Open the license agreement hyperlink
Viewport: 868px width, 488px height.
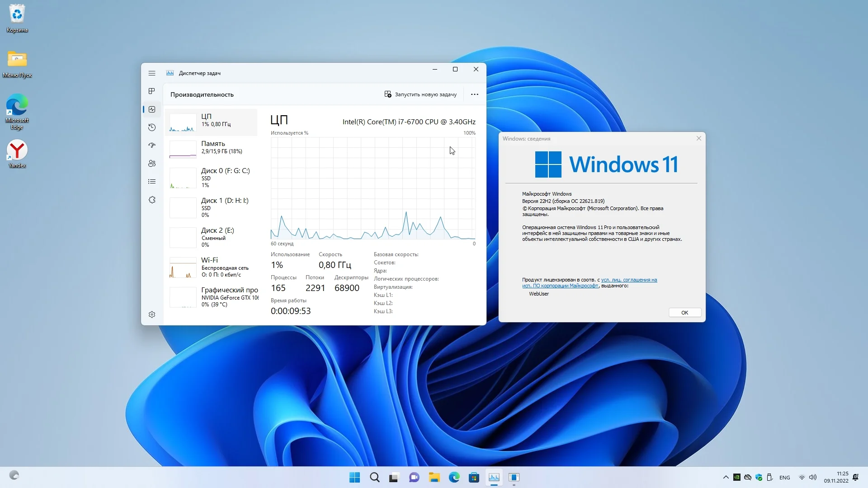628,280
